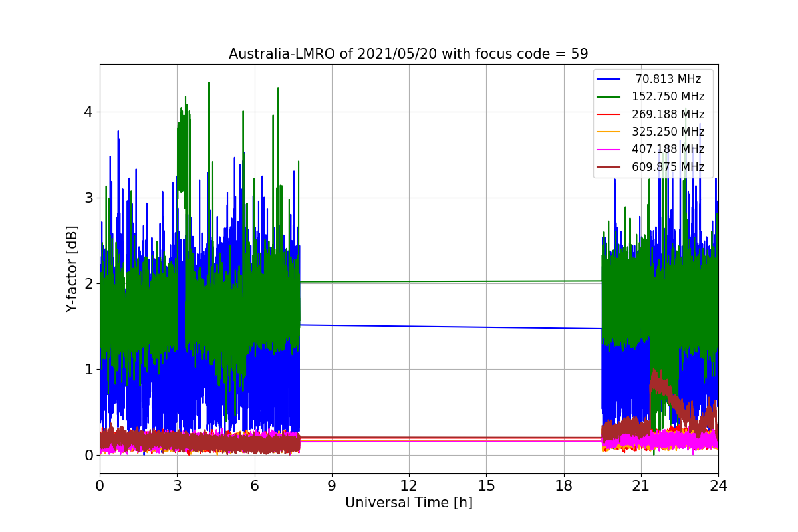Click x-axis tick label 21
The width and height of the screenshot is (798, 532).
640,486
